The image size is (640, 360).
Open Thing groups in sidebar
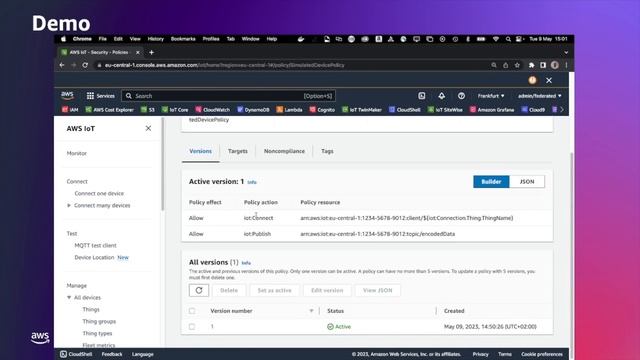click(x=99, y=322)
